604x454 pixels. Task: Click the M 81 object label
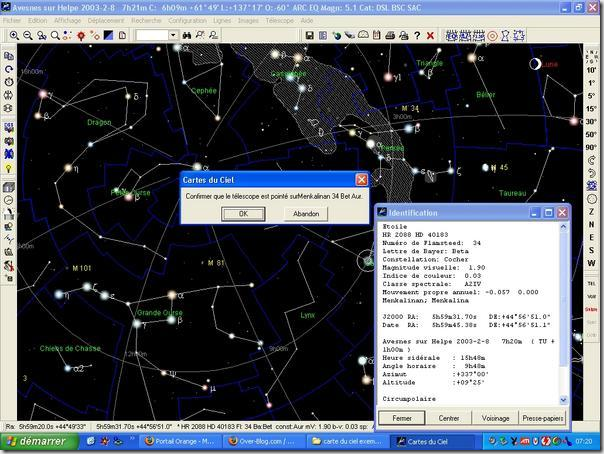[216, 263]
